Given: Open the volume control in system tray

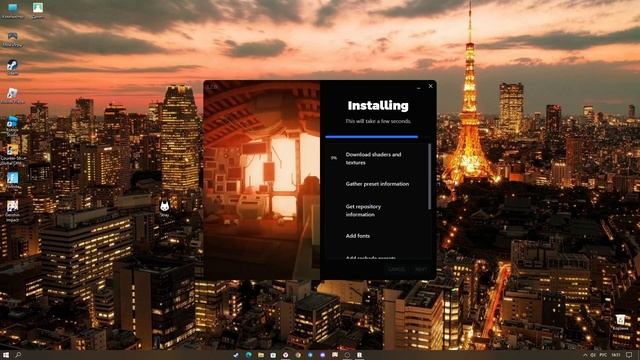Looking at the screenshot, I should tap(593, 356).
